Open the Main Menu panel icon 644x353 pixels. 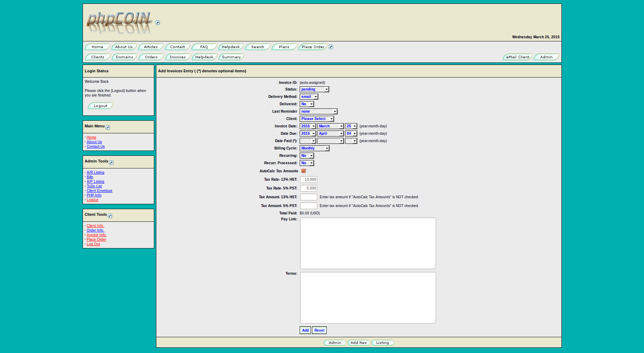pos(108,127)
